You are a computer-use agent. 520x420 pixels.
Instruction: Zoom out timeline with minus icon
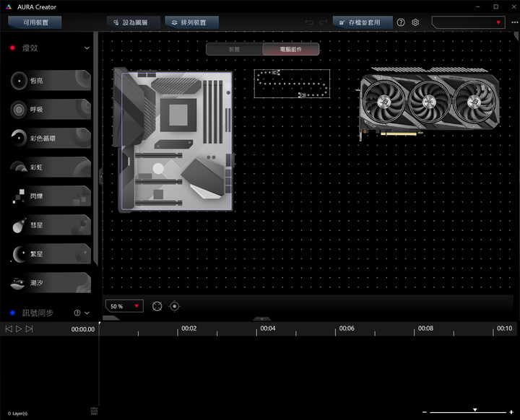425,412
